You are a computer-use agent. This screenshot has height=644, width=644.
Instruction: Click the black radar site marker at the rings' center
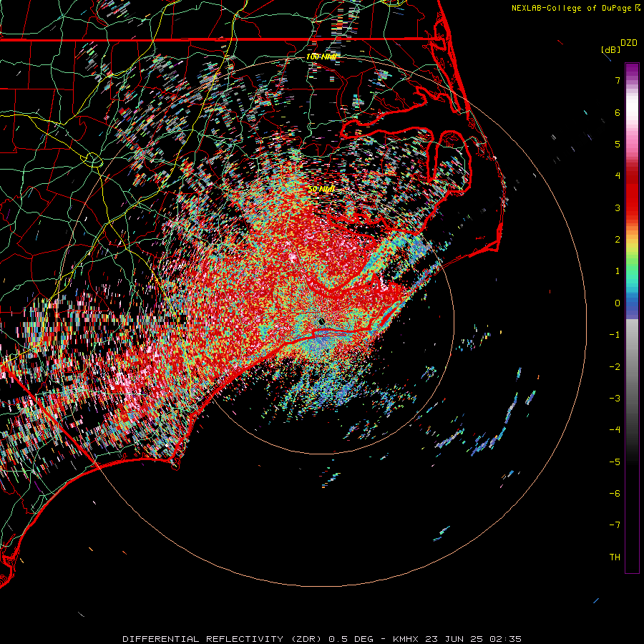pos(322,321)
